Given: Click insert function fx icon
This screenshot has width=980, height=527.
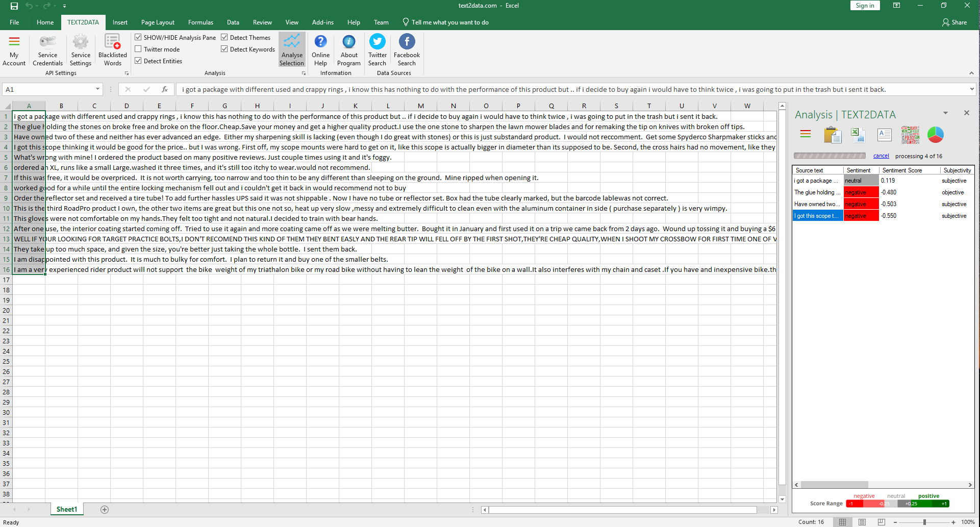Looking at the screenshot, I should tap(164, 89).
